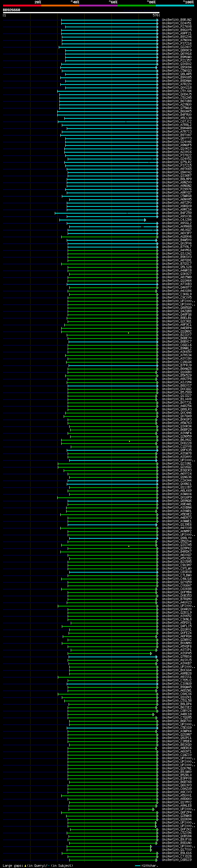Select the UniRef100_Q166B0 label
197x868 pixels.
point(177,372)
